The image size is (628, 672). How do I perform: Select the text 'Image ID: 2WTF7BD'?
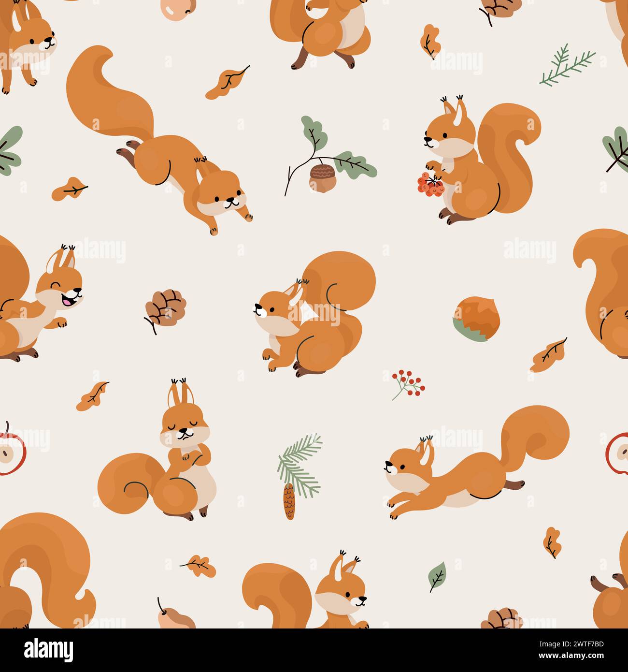(571, 645)
